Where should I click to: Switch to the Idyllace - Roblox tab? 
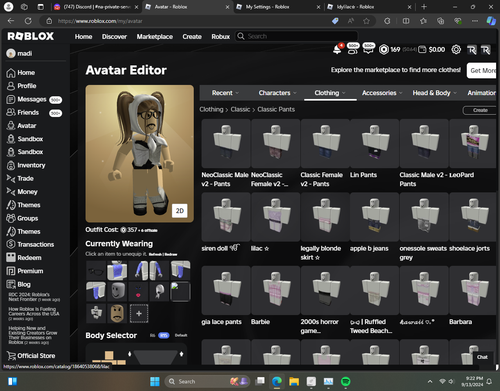369,7
